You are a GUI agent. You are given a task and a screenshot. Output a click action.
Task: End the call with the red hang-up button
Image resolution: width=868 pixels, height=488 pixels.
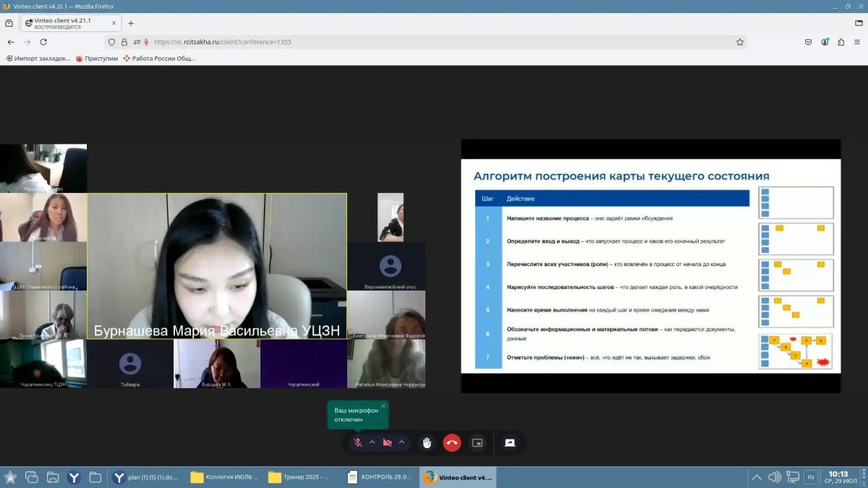click(452, 442)
